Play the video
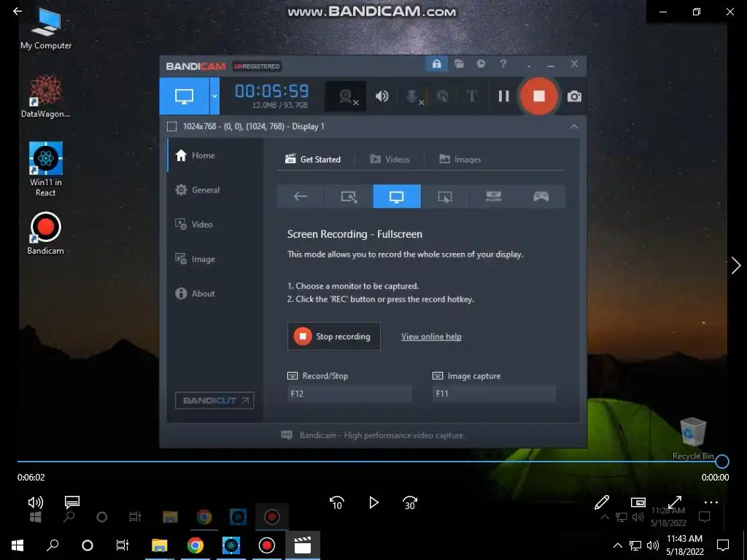Image resolution: width=747 pixels, height=560 pixels. [x=373, y=502]
